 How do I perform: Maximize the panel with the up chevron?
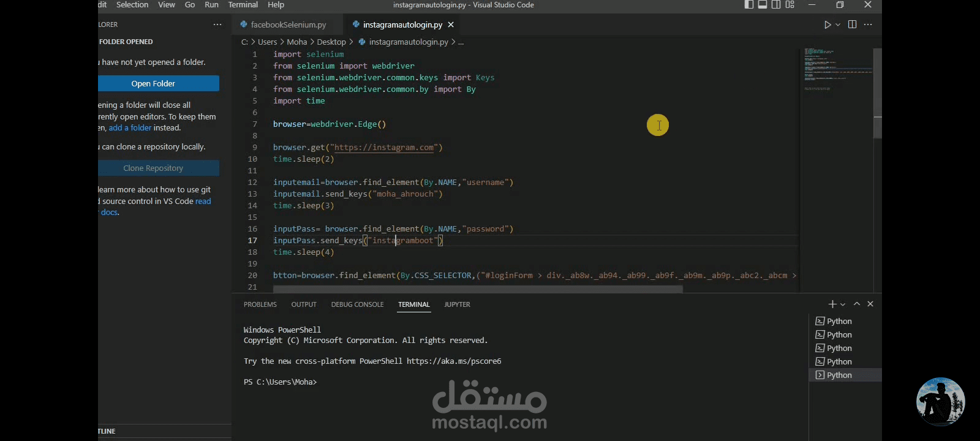click(x=857, y=304)
